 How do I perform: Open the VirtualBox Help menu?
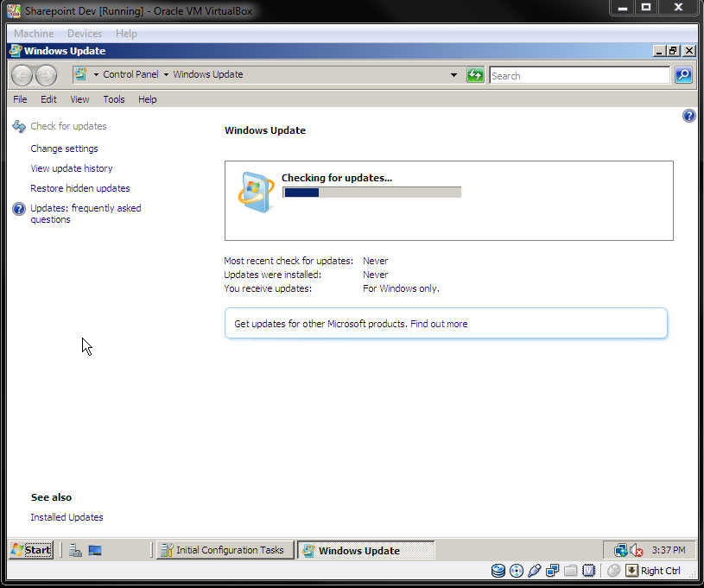[x=126, y=34]
